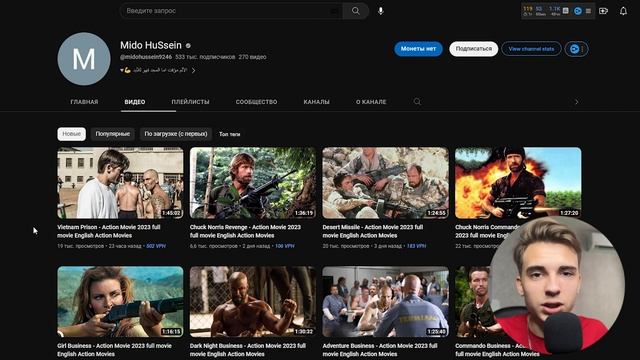Open the Girl Business video thumbnail
This screenshot has width=640, height=360.
(120, 302)
